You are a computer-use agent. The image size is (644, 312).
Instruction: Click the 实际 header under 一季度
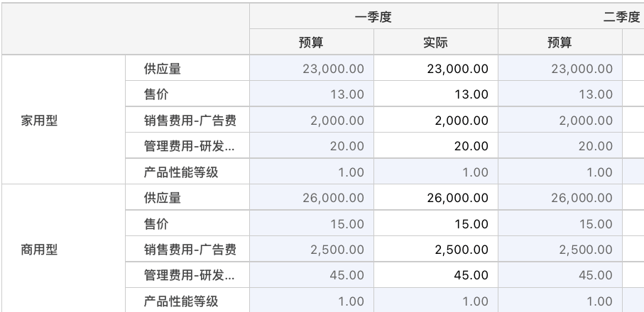(436, 43)
